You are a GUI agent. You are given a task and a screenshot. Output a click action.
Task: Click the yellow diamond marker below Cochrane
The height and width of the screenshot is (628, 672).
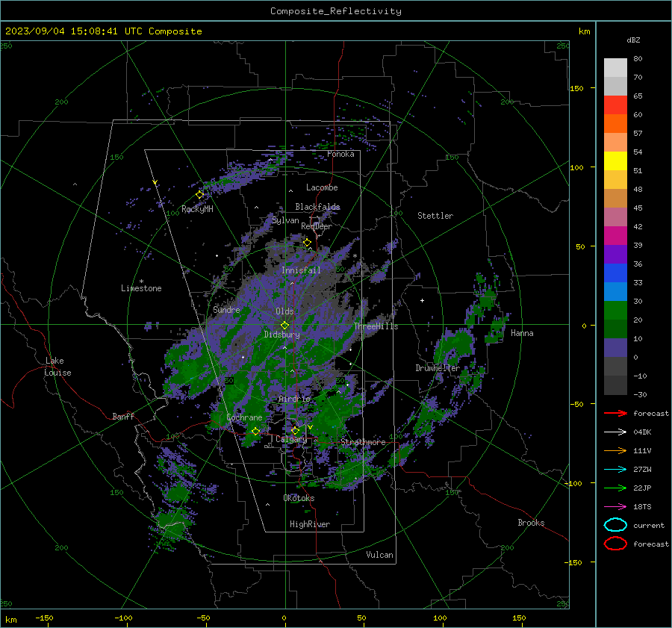tap(256, 432)
